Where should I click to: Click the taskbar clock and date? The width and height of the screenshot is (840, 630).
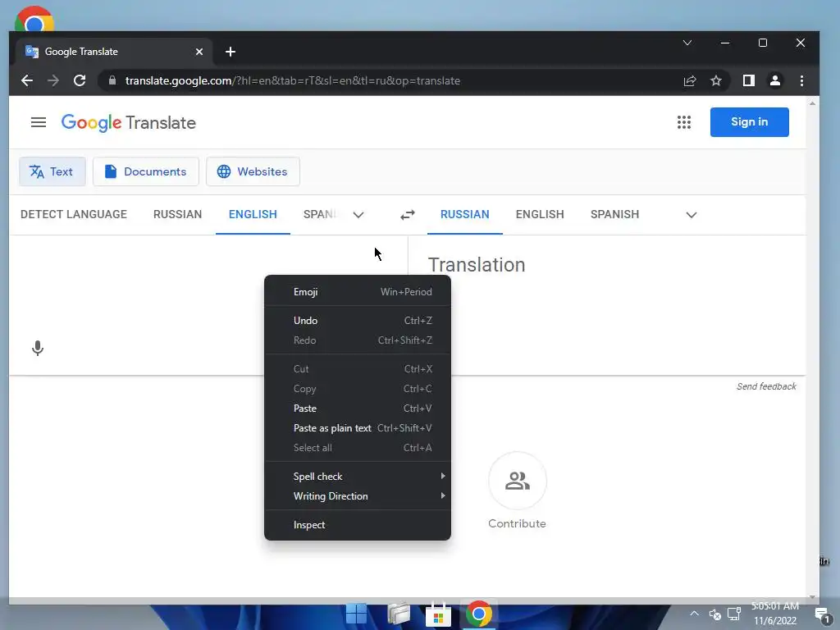tap(774, 614)
